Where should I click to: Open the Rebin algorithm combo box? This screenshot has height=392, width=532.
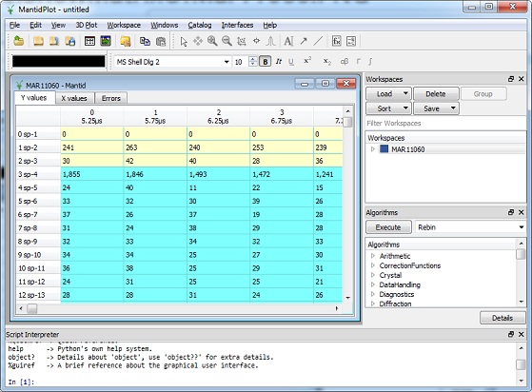(x=470, y=227)
